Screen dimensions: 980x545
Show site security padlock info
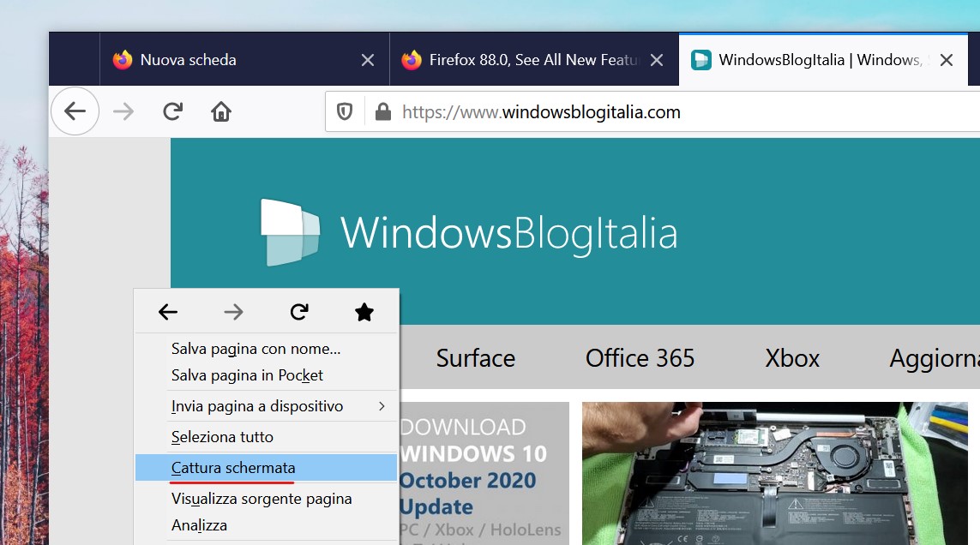pyautogui.click(x=383, y=112)
